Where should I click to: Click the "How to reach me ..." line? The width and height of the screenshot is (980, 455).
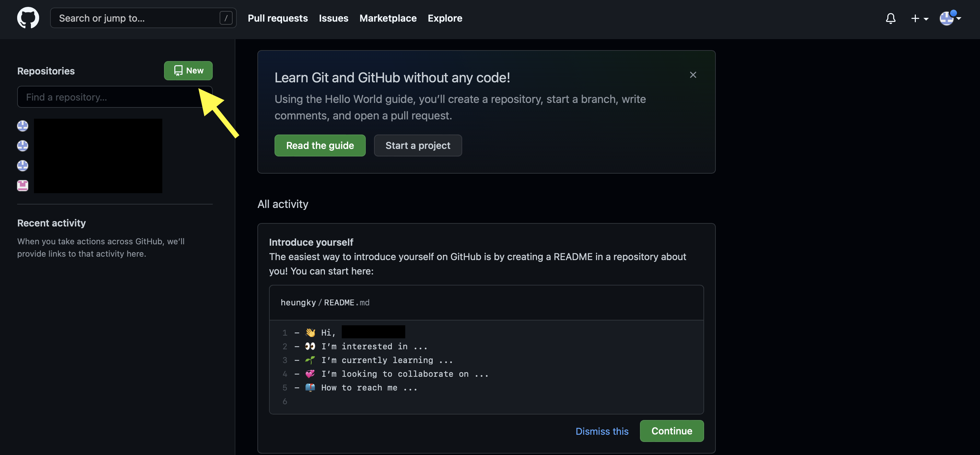[x=356, y=387]
